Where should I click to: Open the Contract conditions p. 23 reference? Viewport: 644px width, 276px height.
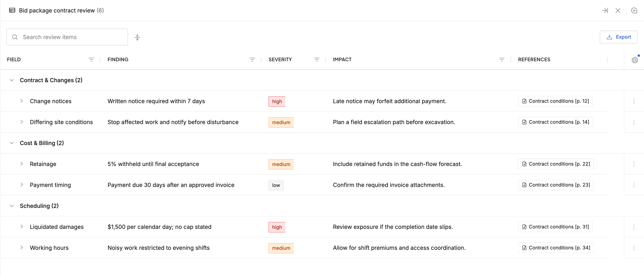(x=556, y=185)
